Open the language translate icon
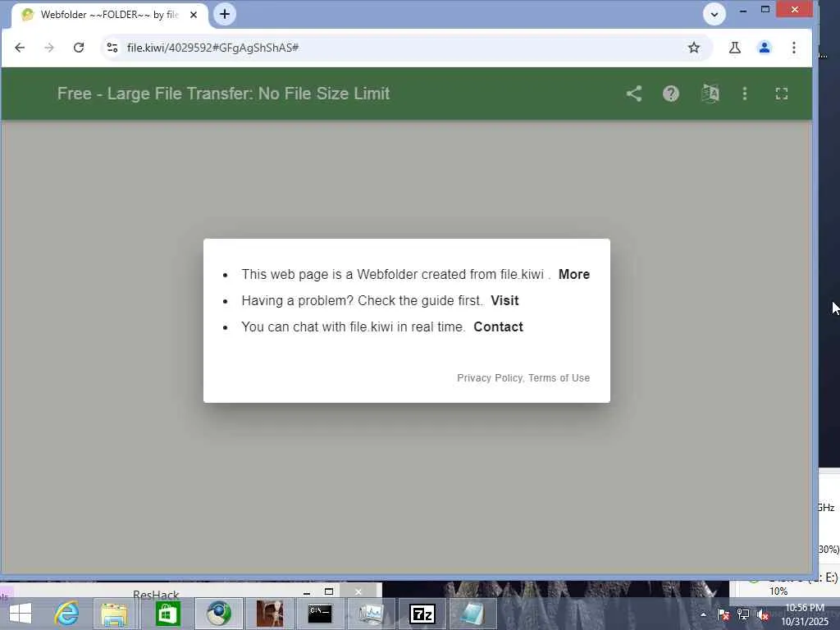The width and height of the screenshot is (840, 630). (x=710, y=94)
